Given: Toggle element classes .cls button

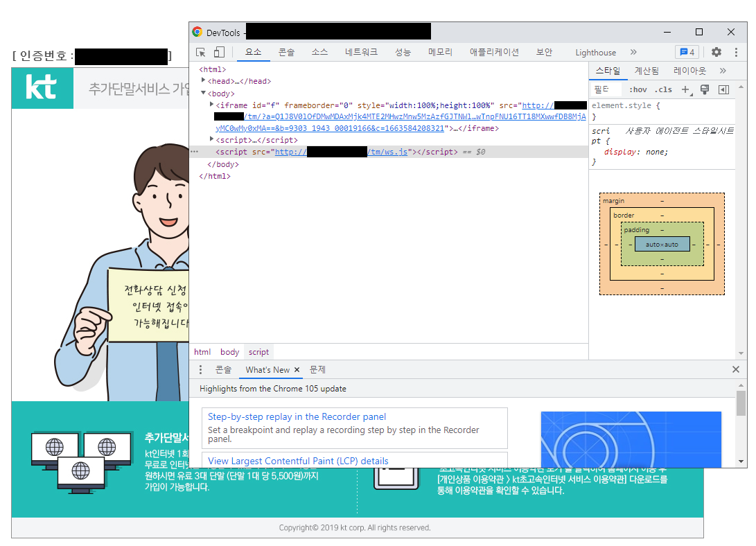Looking at the screenshot, I should tap(663, 89).
